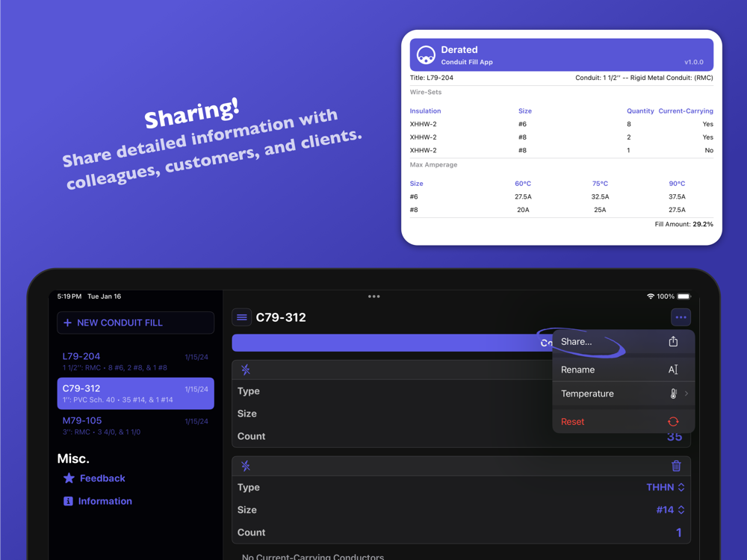Click the 'Tue Jan 16' date text
The width and height of the screenshot is (747, 560).
click(x=105, y=296)
